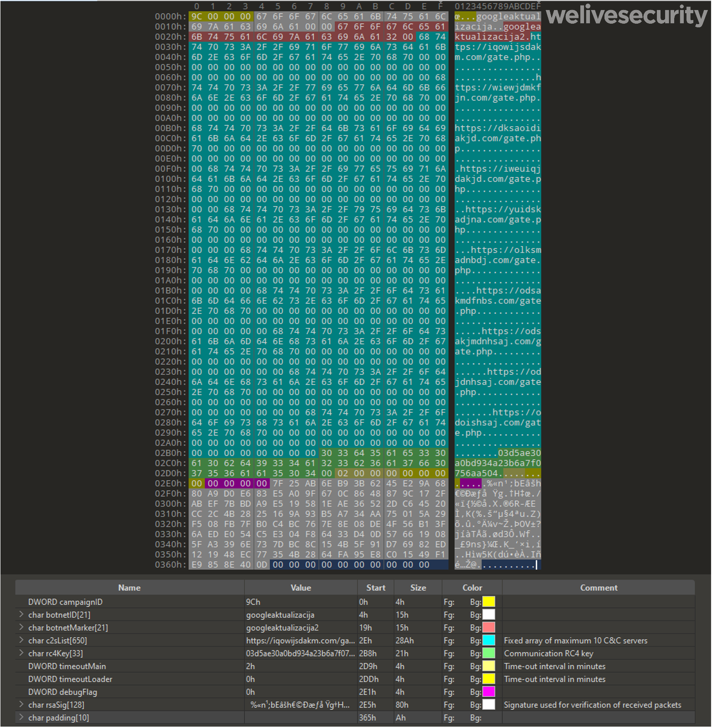Expand the char padding[10] row
This screenshot has width=712, height=728.
tap(21, 717)
